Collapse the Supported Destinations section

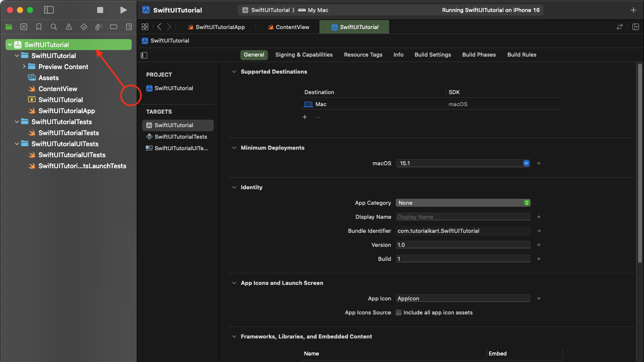[233, 72]
